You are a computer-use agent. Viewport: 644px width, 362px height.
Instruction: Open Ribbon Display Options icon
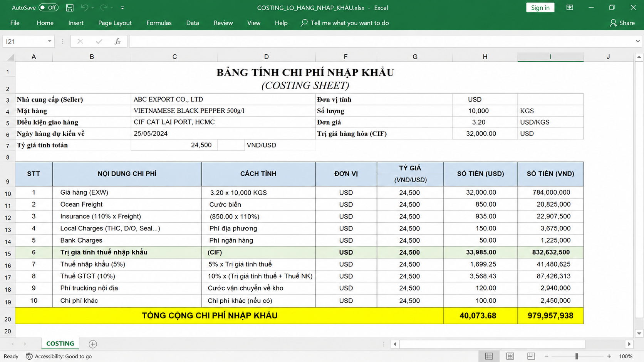570,7
